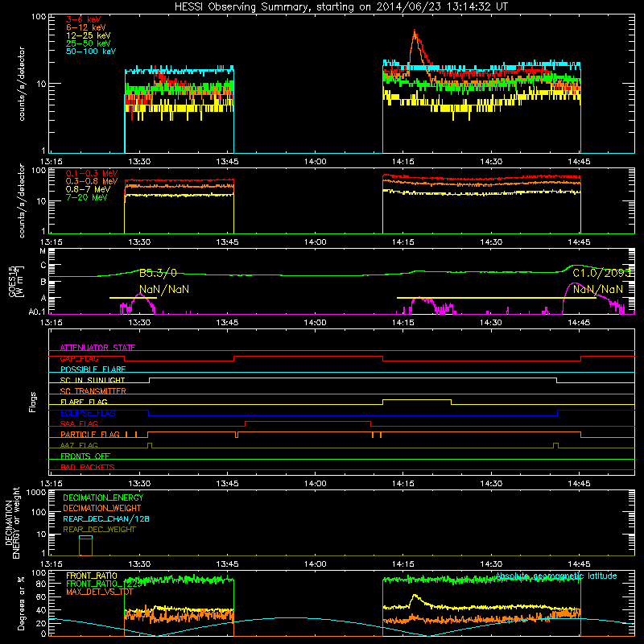Screen dimensions: 644x644
Task: Select the FLARE_FLAG label
Action: click(x=84, y=402)
